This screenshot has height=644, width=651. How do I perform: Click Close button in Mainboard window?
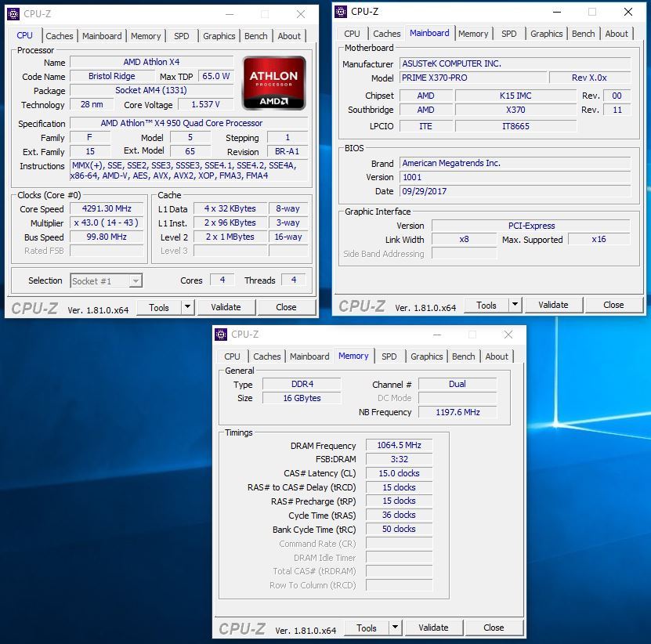point(613,305)
